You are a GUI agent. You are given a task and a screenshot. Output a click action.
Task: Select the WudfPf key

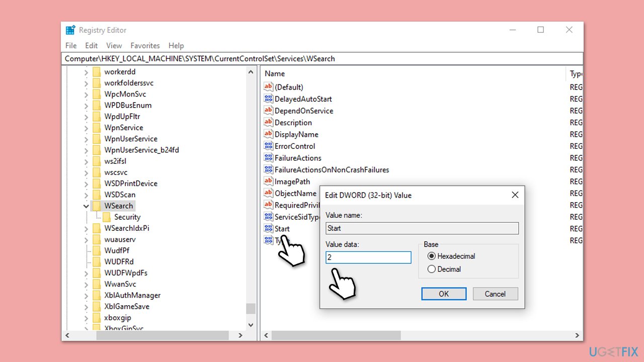pos(117,250)
